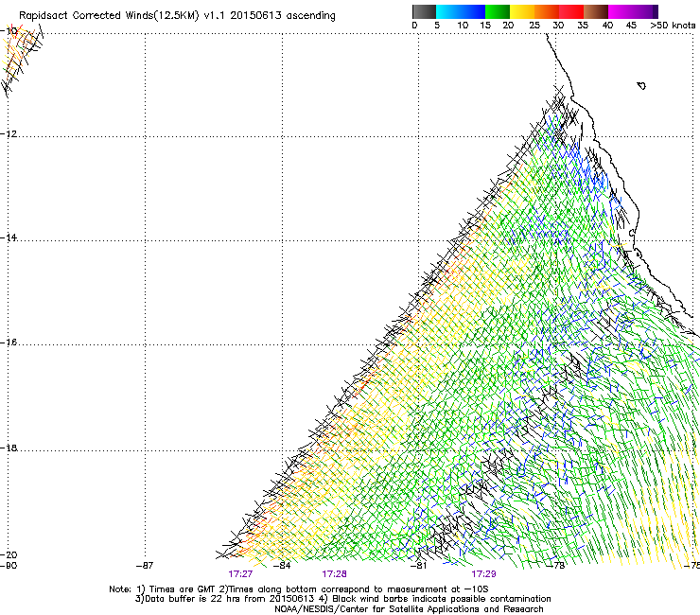Click the legend value 45

click(631, 26)
